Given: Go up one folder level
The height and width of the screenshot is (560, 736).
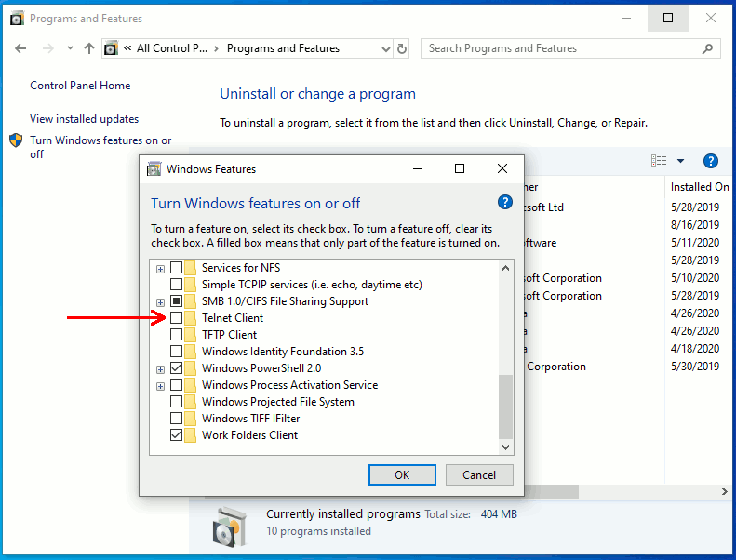Looking at the screenshot, I should [x=89, y=48].
